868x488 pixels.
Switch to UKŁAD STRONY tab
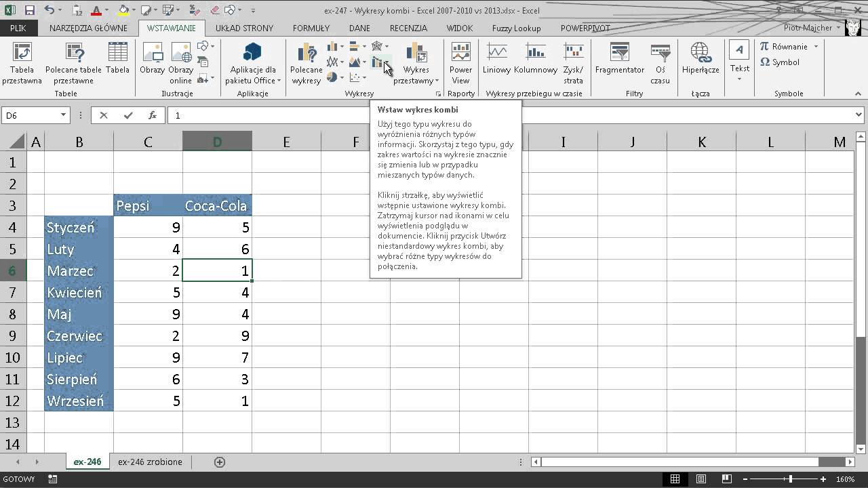244,28
